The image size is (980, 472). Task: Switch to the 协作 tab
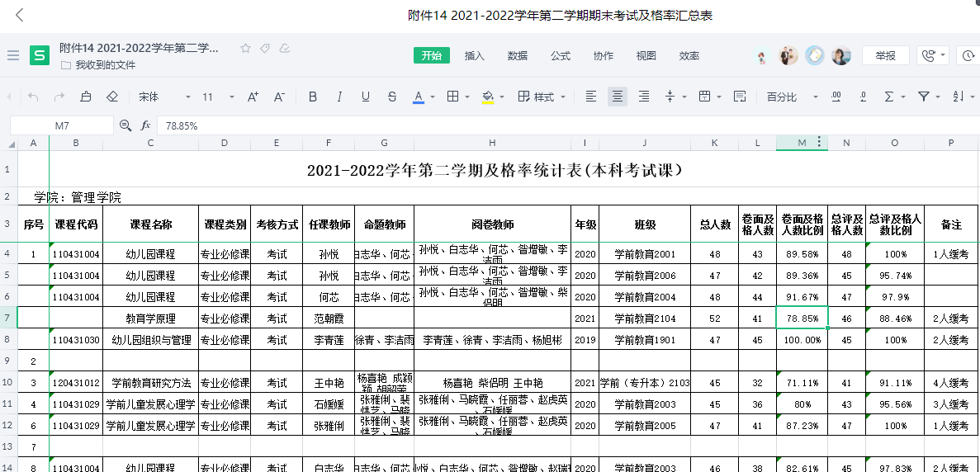604,55
